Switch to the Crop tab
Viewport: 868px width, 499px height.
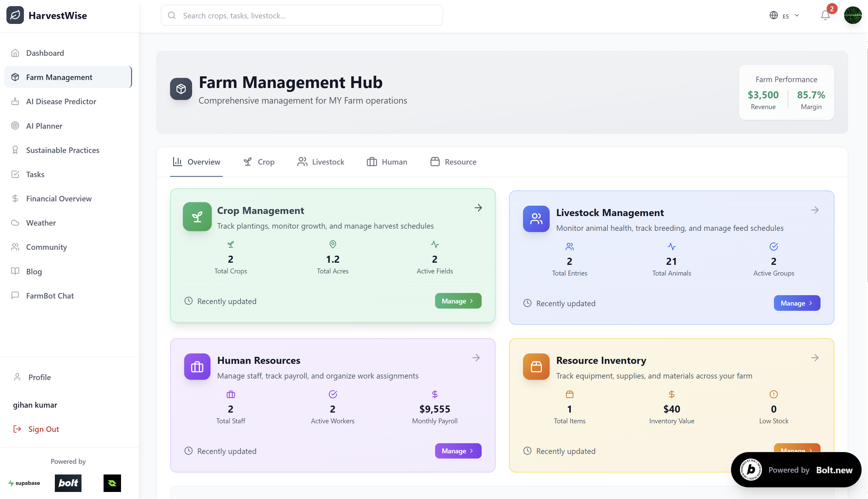tap(259, 162)
